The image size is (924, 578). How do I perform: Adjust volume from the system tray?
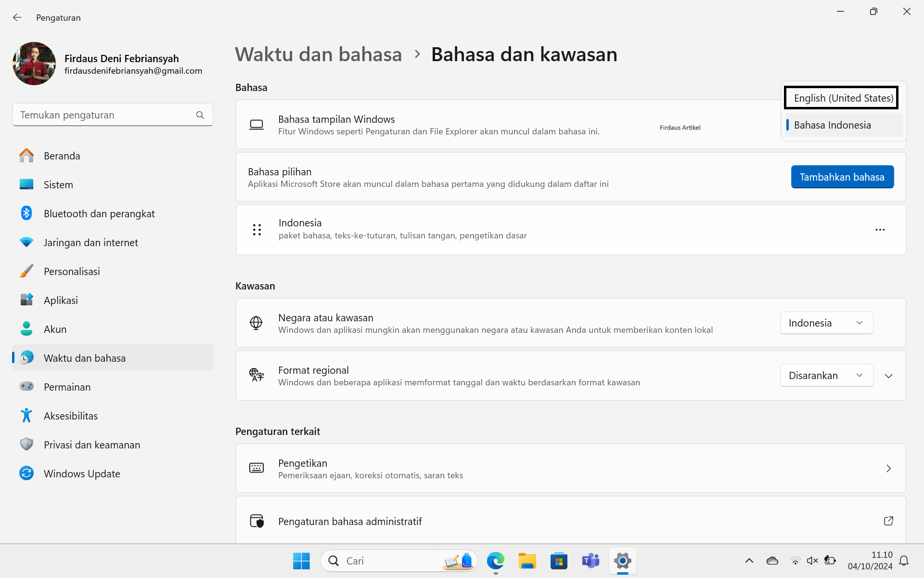click(x=812, y=560)
